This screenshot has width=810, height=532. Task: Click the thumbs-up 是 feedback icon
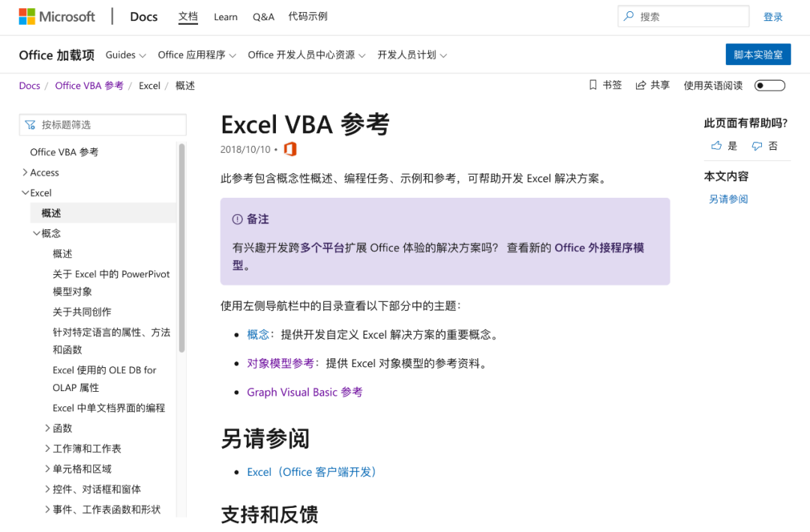[x=716, y=146]
